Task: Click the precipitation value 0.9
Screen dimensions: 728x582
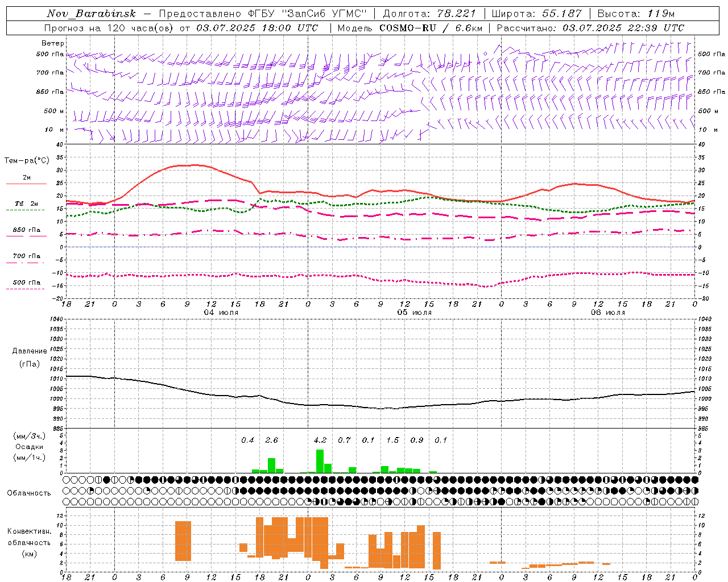Action: pyautogui.click(x=417, y=440)
